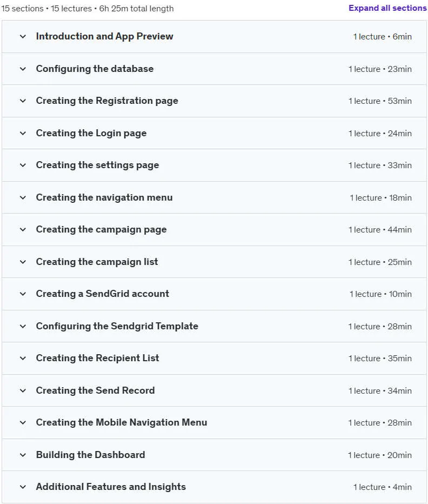Screen dimensions: 428x504
Task: Select Creating the Mobile Navigation Menu title
Action: coord(122,422)
